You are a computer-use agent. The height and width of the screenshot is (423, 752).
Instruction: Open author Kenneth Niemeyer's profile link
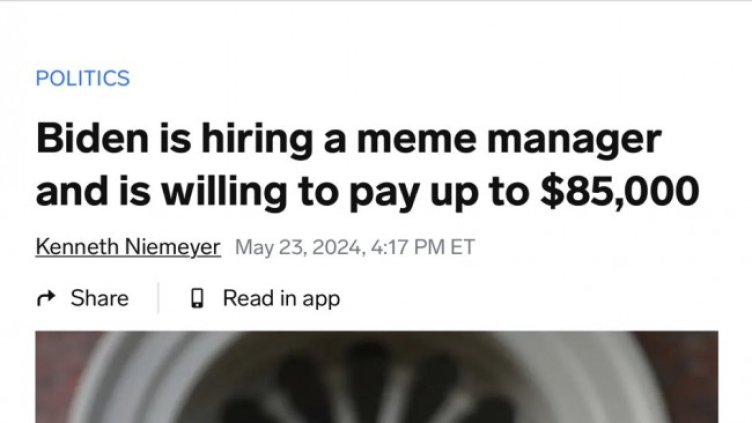[x=127, y=247]
